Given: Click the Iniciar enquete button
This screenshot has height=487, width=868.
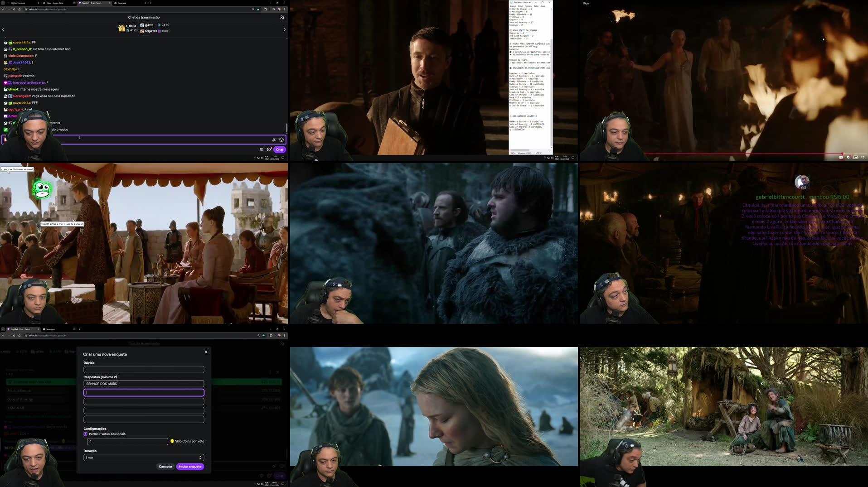Looking at the screenshot, I should pyautogui.click(x=190, y=466).
